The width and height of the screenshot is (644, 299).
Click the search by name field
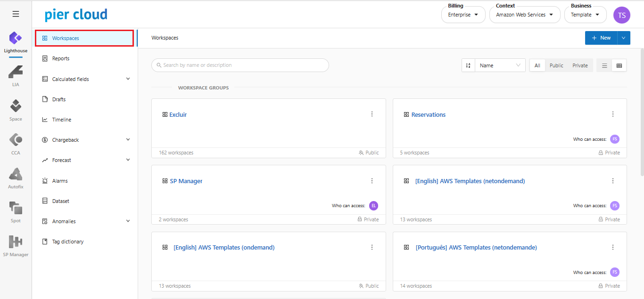pyautogui.click(x=240, y=65)
